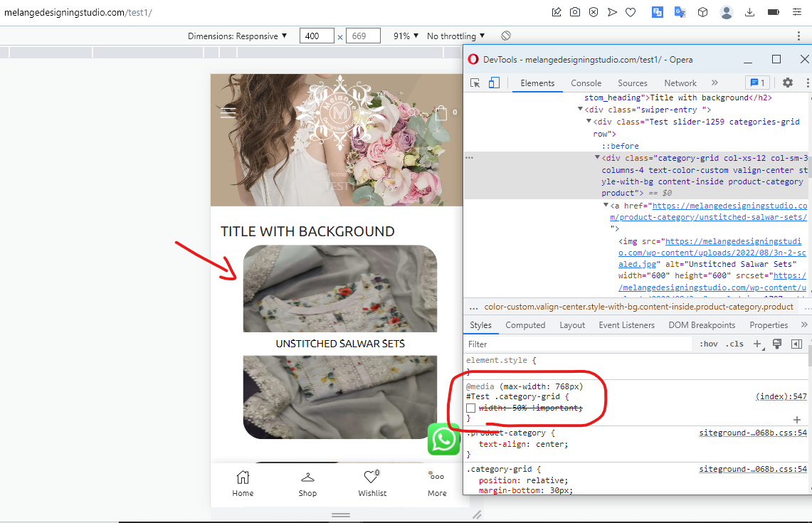Screen dimensions: 812x523
Task: Insert style rule below #Test .category-grid
Action: point(797,419)
